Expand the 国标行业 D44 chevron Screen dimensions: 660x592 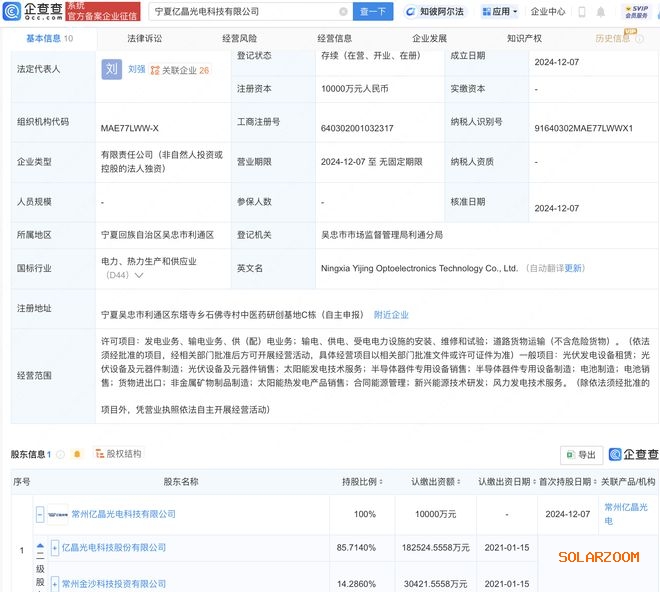click(x=138, y=275)
